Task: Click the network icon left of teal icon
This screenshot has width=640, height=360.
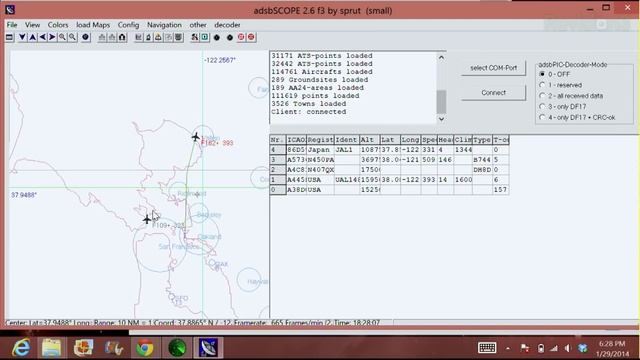Action: coord(195,37)
